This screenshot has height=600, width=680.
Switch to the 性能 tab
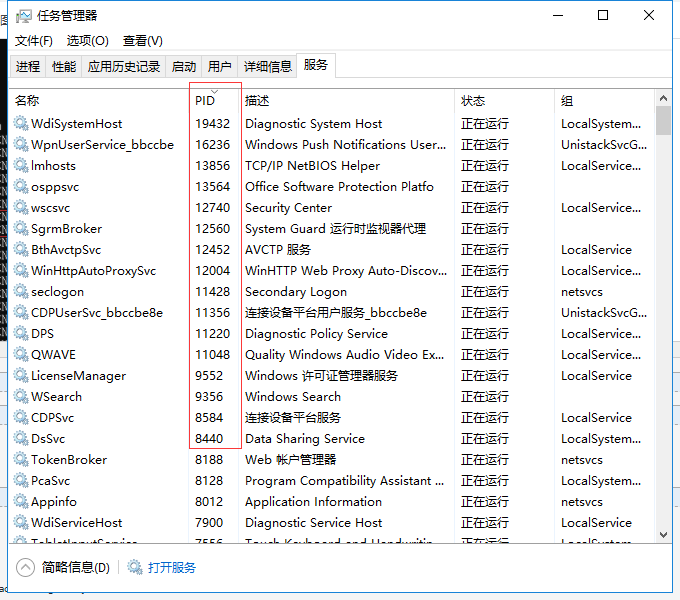pos(64,67)
